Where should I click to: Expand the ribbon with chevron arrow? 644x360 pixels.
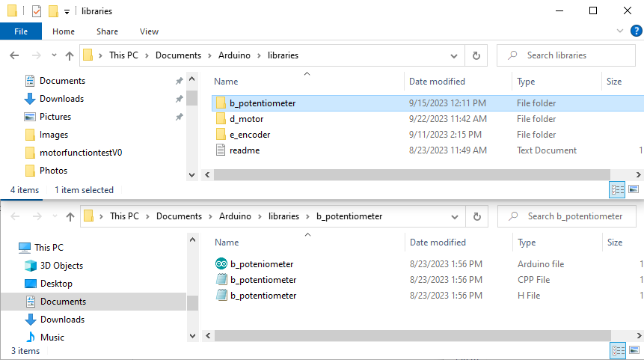coord(619,31)
